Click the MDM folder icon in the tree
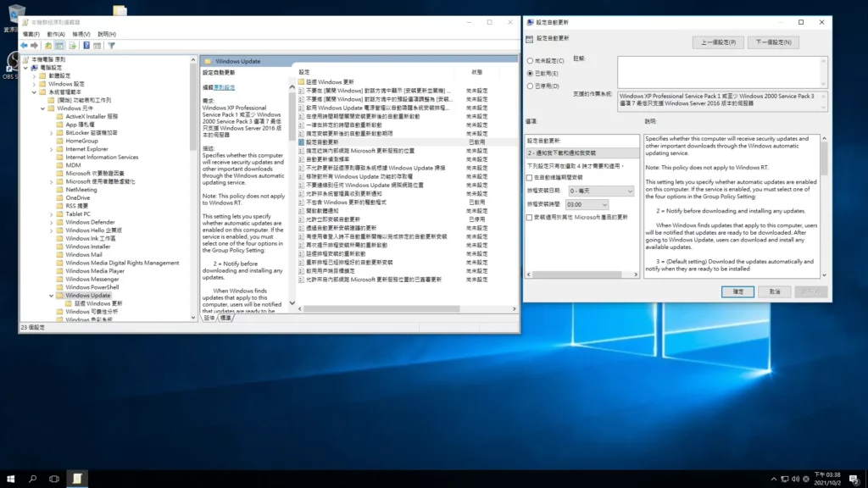The image size is (868, 488). click(x=60, y=165)
